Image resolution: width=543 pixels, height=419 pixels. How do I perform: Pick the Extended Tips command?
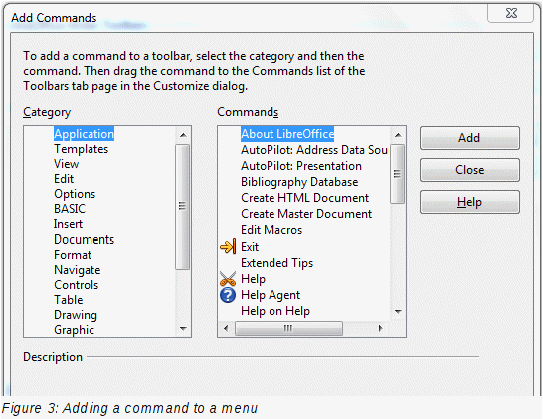[x=277, y=263]
